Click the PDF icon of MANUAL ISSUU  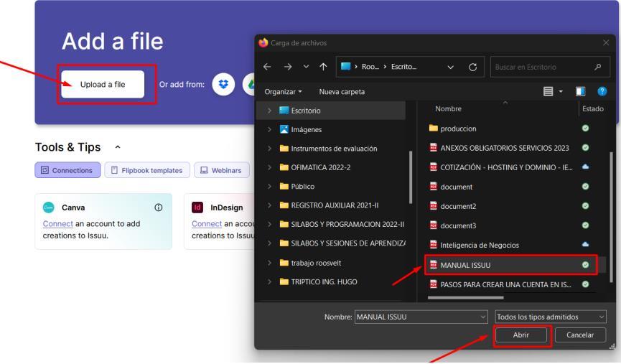tap(434, 265)
